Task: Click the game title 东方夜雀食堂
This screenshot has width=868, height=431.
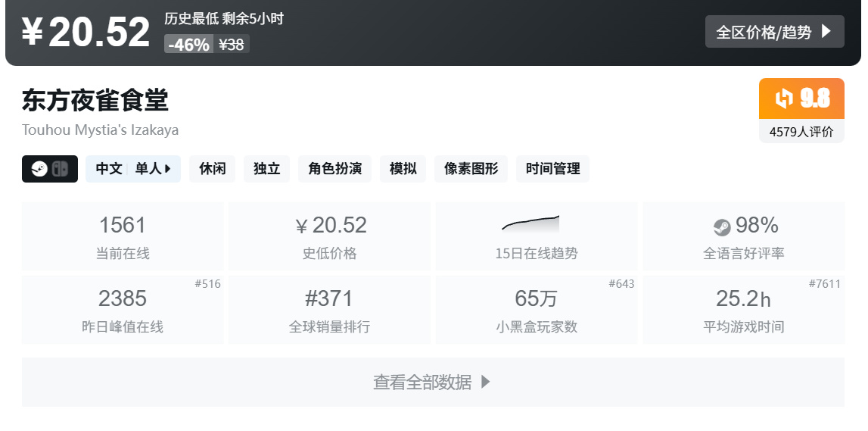Action: pos(95,100)
